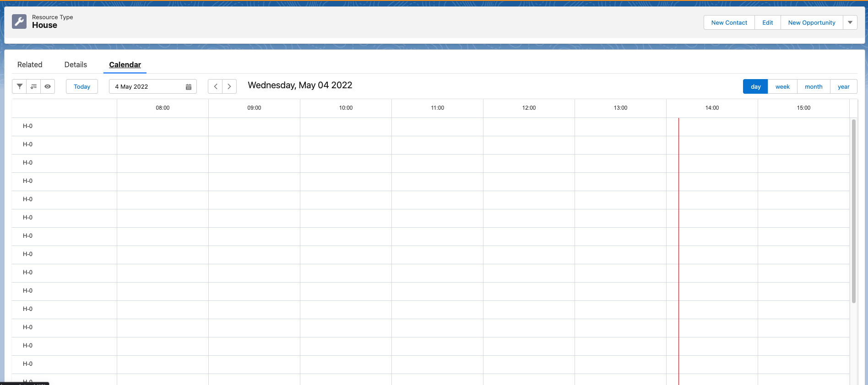Image resolution: width=868 pixels, height=385 pixels.
Task: Open the Related tab
Action: pos(30,64)
